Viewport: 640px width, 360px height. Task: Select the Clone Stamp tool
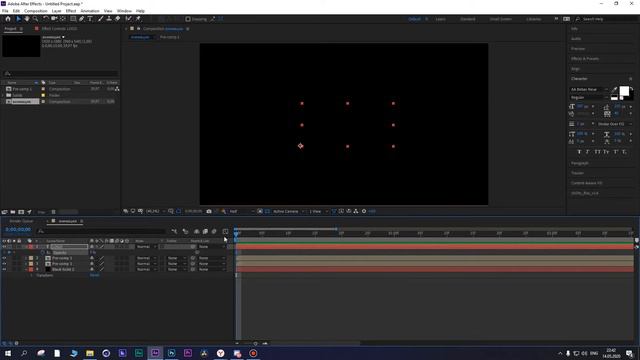pos(109,19)
